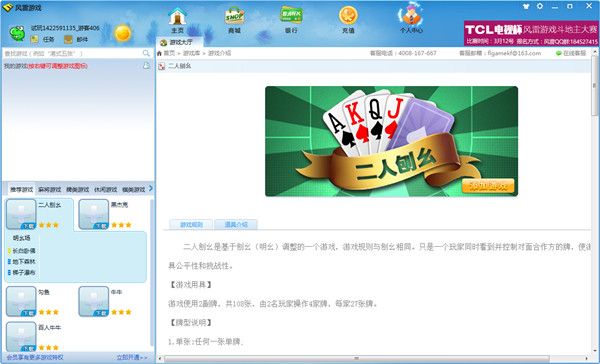Click the green frog user avatar

coord(17,34)
